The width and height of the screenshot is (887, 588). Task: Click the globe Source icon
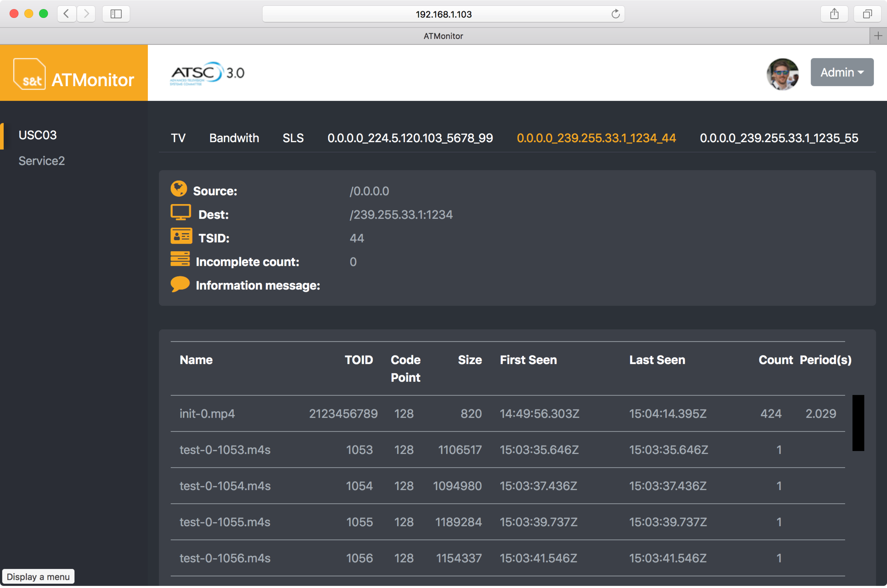(179, 189)
